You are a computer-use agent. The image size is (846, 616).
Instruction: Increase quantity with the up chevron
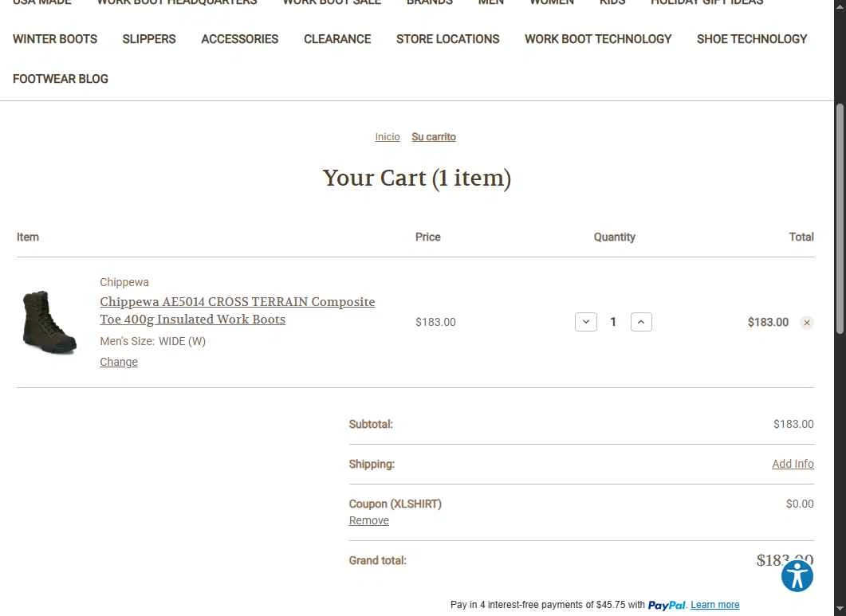click(641, 322)
